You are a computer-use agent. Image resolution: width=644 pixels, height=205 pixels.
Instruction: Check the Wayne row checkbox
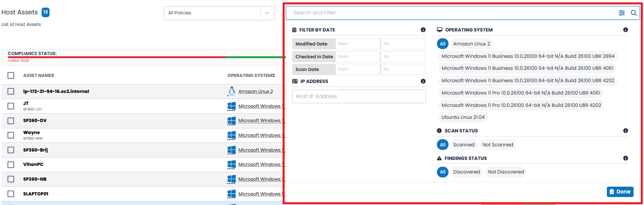(11, 135)
